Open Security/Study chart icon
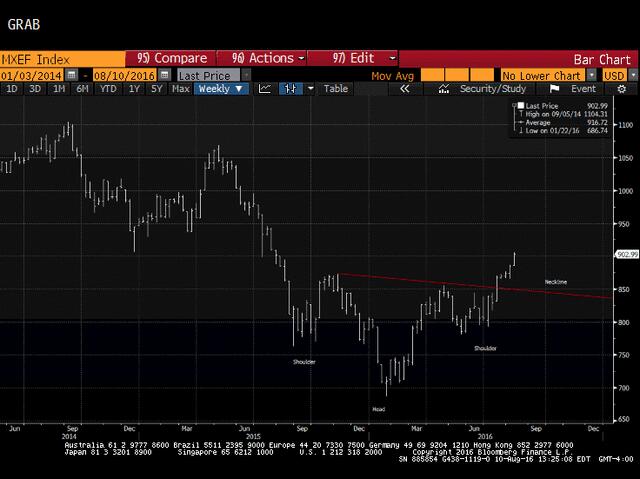Image resolution: width=640 pixels, height=479 pixels. [x=444, y=89]
